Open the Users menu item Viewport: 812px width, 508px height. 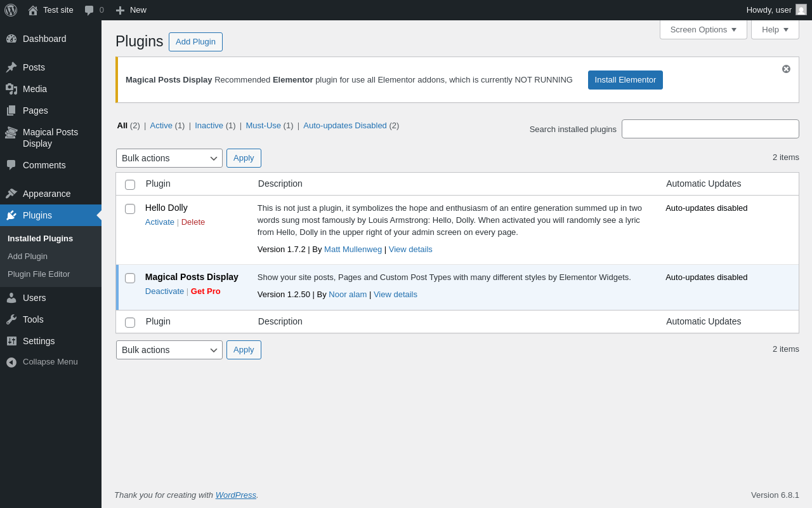coord(51,298)
